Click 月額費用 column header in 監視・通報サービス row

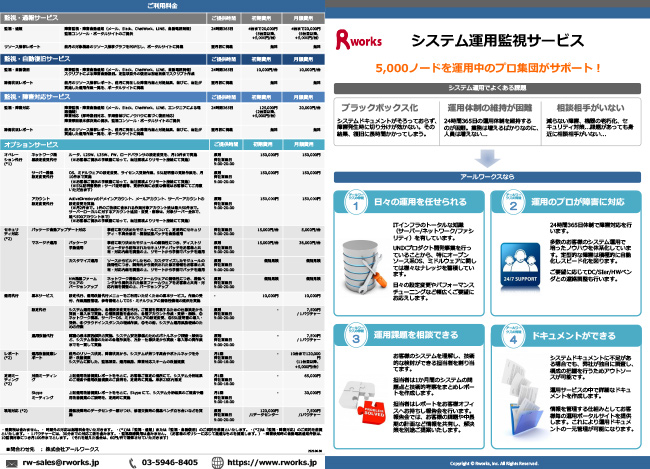click(x=303, y=18)
